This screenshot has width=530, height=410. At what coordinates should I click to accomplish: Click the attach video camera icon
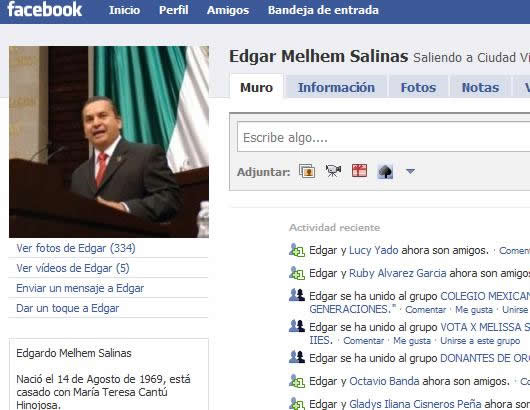(333, 171)
